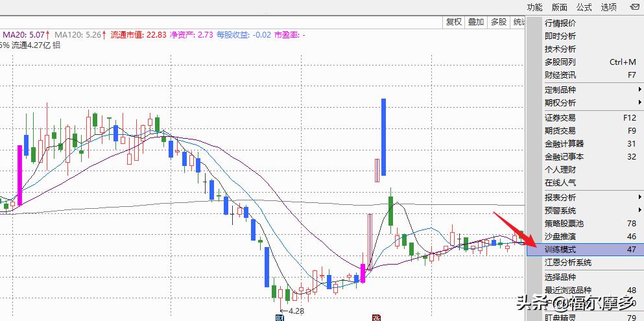Click the 净资产: 2.73 value
Screen dimensions: 644x321
coord(191,35)
